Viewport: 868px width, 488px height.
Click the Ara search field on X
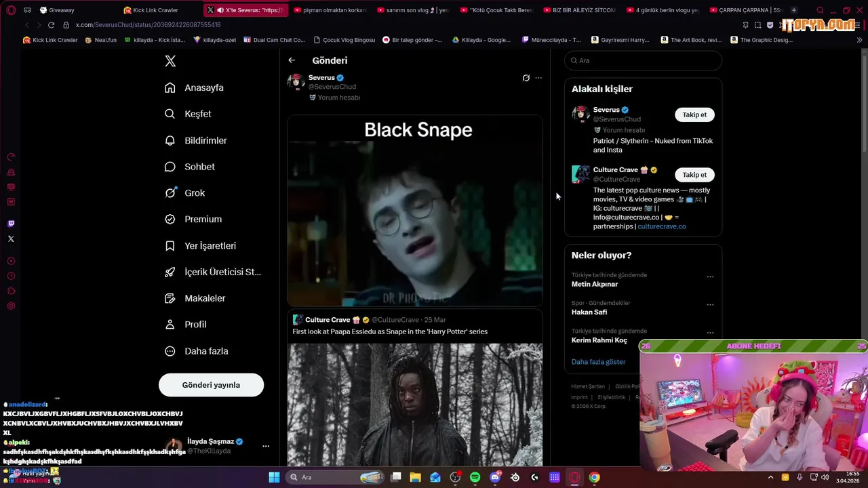(x=643, y=60)
